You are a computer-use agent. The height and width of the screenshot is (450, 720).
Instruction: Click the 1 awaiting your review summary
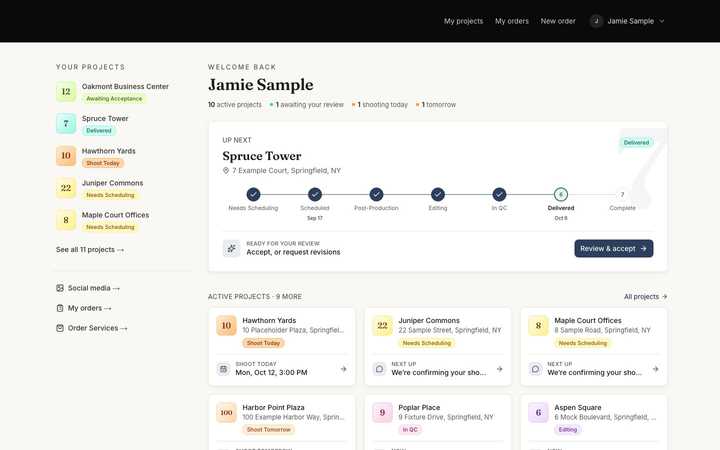307,105
